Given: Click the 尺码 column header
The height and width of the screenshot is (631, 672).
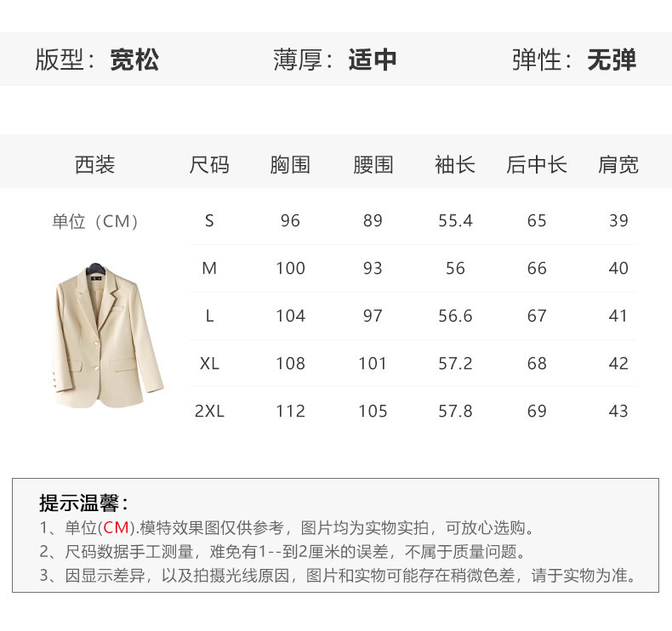Looking at the screenshot, I should (x=209, y=164).
